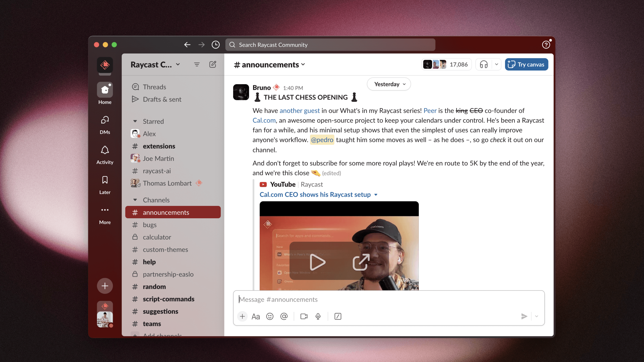The image size is (644, 362).
Task: Open the DM with Joe Martin
Action: click(173, 158)
